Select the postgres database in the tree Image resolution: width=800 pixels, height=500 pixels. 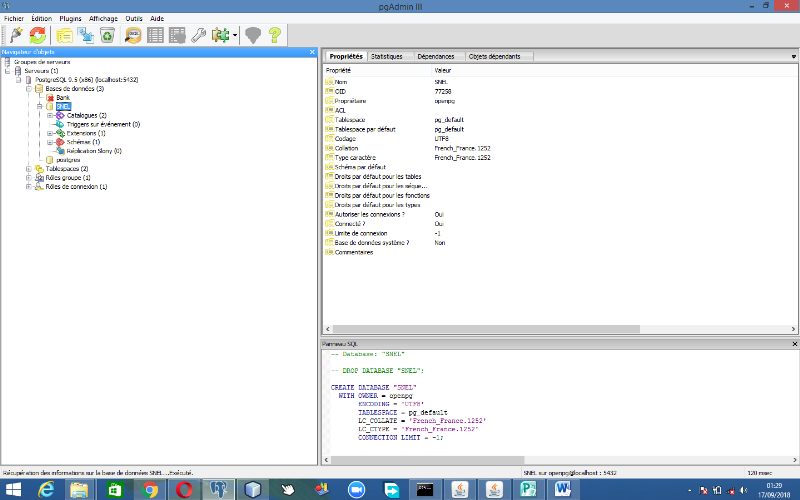pos(67,160)
